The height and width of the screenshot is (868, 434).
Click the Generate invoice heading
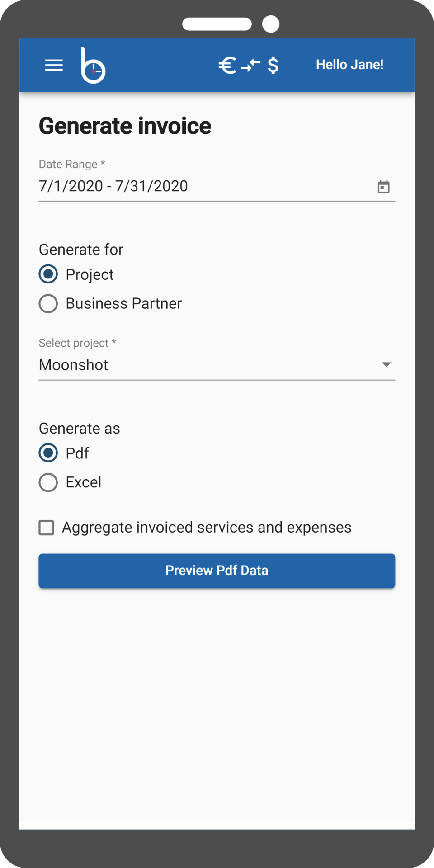(125, 126)
